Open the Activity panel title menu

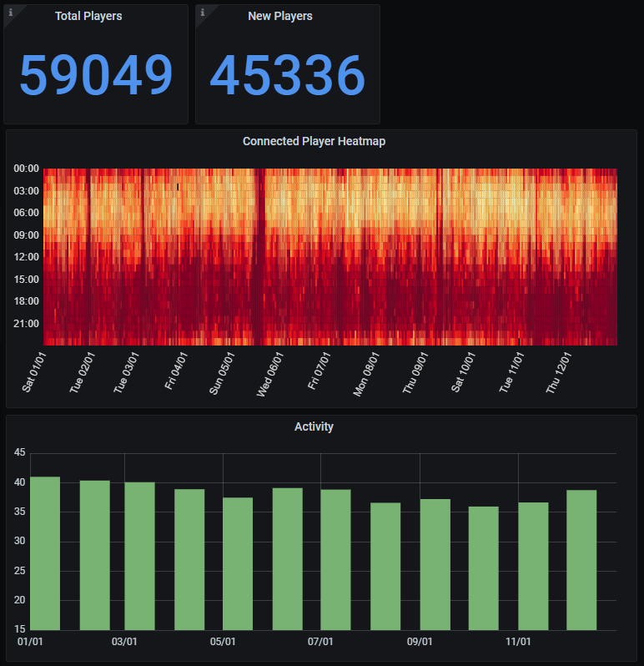click(x=314, y=426)
